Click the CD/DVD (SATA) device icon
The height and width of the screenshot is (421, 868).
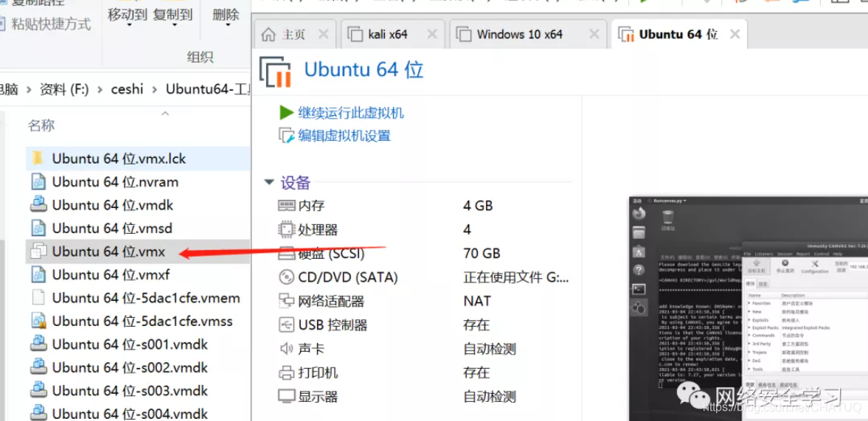coord(285,276)
